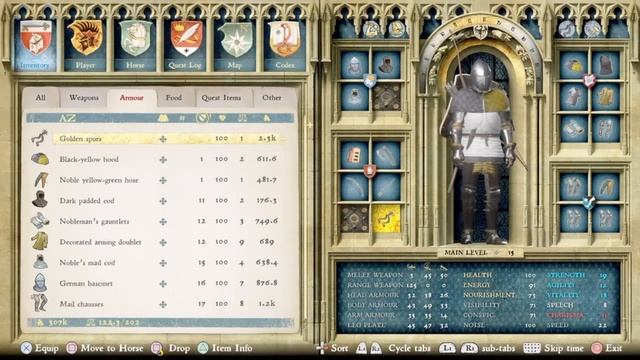Screen dimensions: 640x360
Task: Click the Cycle tabs prompt
Action: (x=394, y=348)
